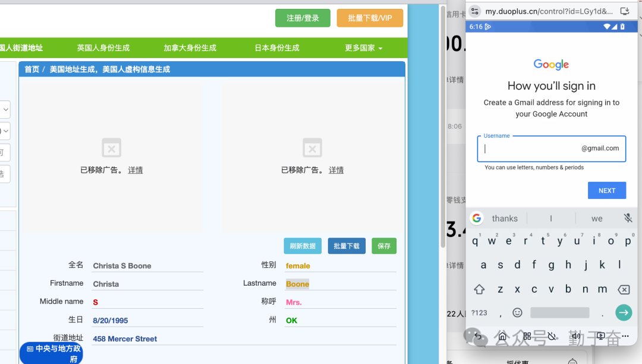Tap the home icon in phone toolbar
The height and width of the screenshot is (364, 642).
click(502, 335)
